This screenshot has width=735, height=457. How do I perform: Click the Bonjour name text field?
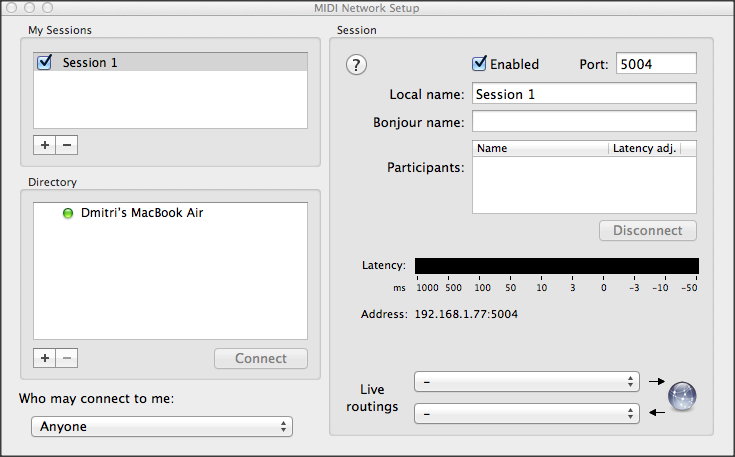point(583,122)
